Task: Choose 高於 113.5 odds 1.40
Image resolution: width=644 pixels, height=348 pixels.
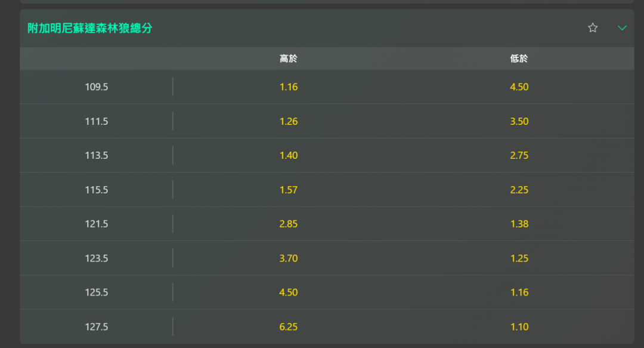Action: click(x=289, y=156)
